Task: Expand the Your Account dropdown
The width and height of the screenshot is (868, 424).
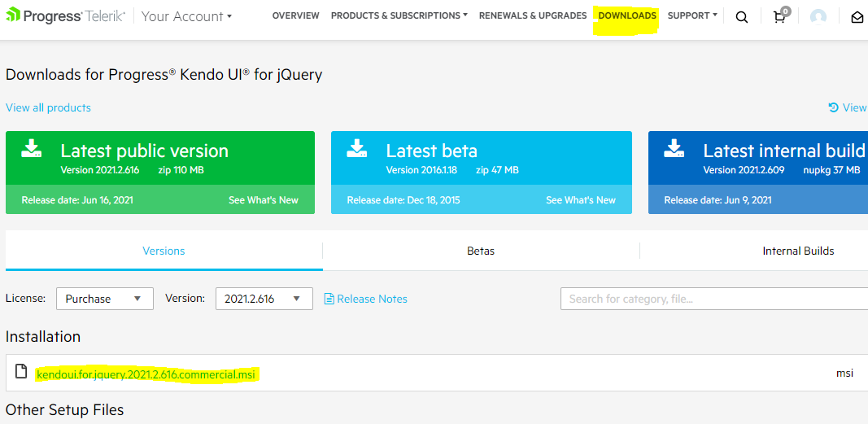Action: click(x=186, y=16)
